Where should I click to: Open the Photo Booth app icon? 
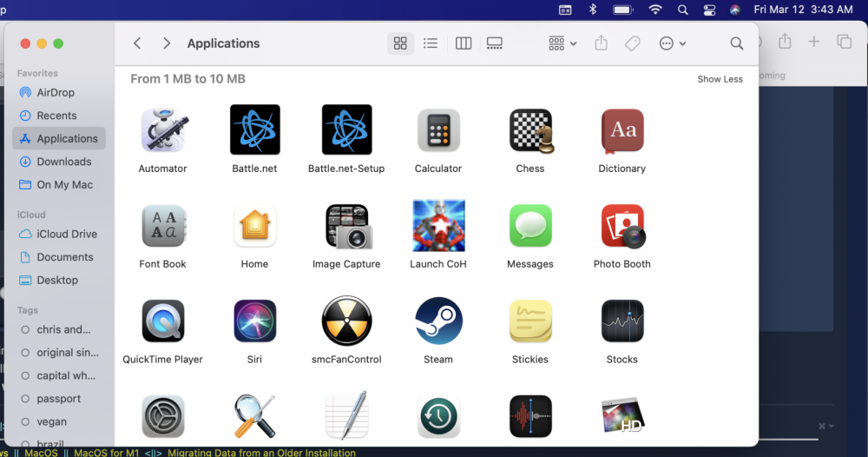622,226
